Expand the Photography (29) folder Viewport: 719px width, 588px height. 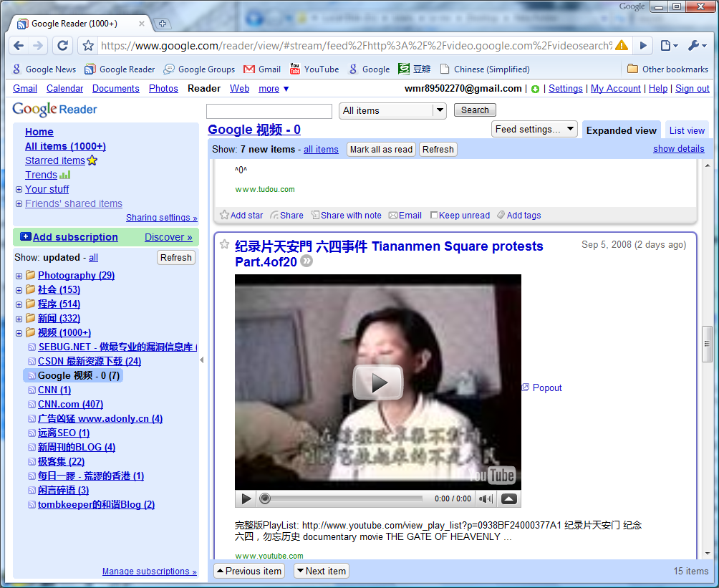pyautogui.click(x=19, y=276)
